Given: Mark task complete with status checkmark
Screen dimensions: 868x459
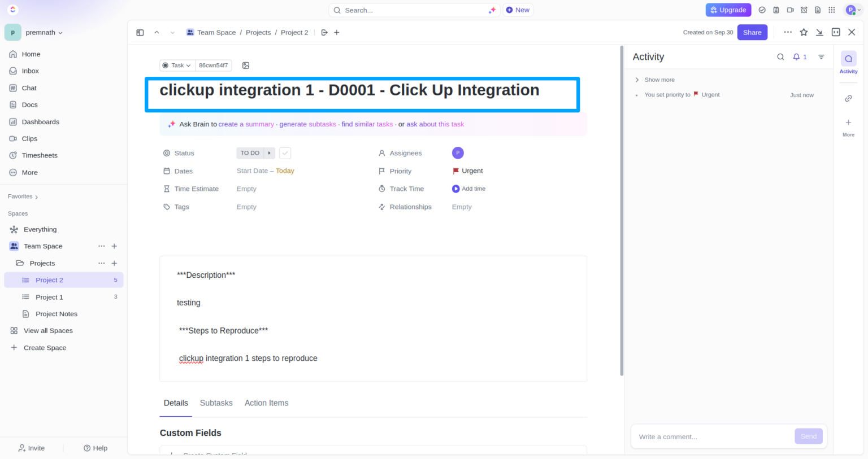Looking at the screenshot, I should click(285, 153).
